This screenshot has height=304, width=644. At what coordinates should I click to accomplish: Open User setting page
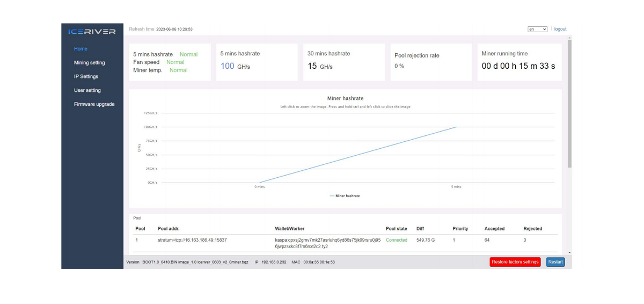tap(87, 91)
